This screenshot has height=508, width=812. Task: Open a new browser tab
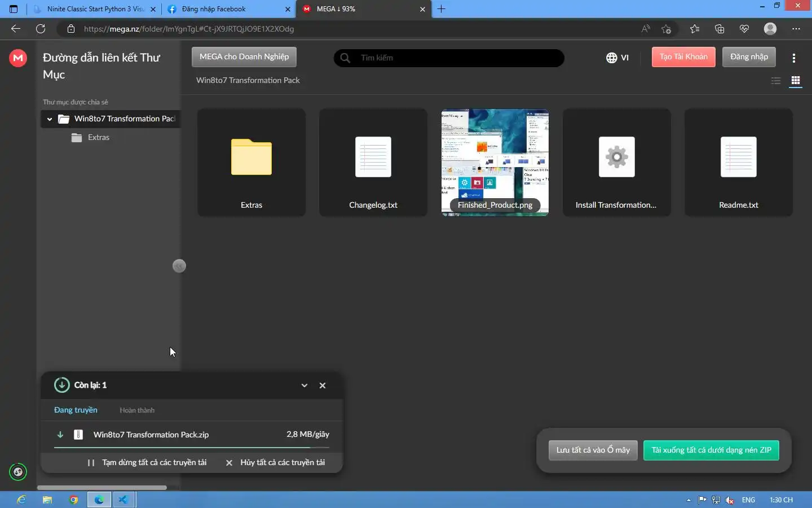442,9
